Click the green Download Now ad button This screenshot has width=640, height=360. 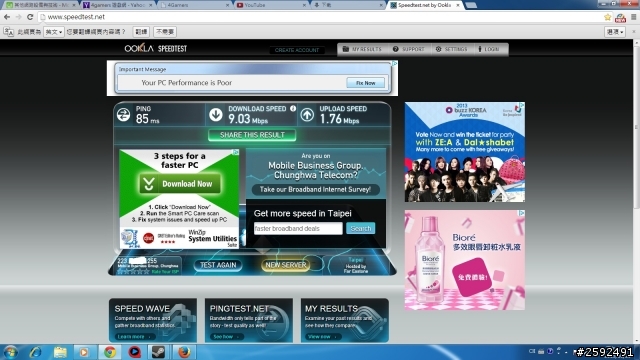click(x=180, y=184)
